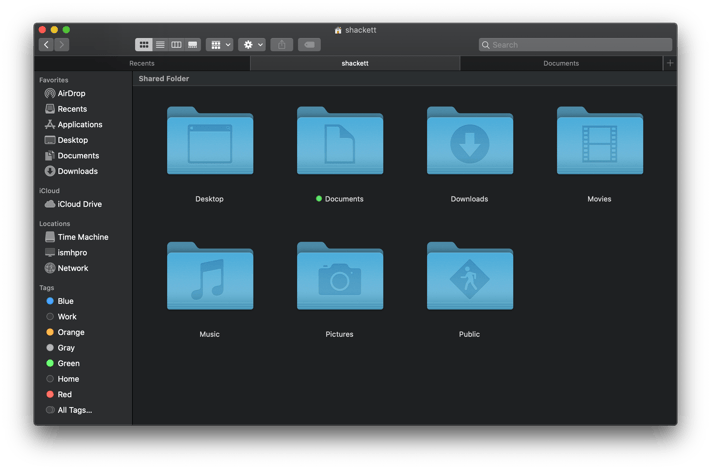Switch to gallery view
The image size is (711, 470).
(x=193, y=44)
